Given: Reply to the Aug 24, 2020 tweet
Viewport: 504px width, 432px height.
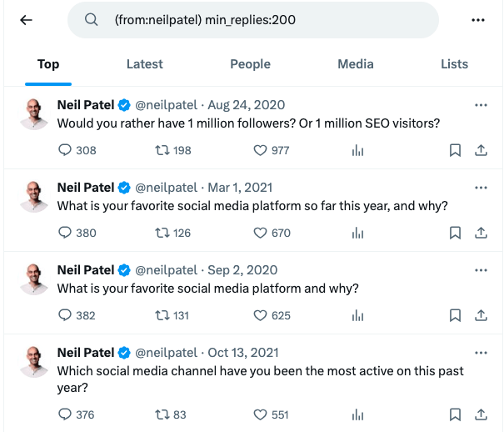Looking at the screenshot, I should tap(66, 151).
